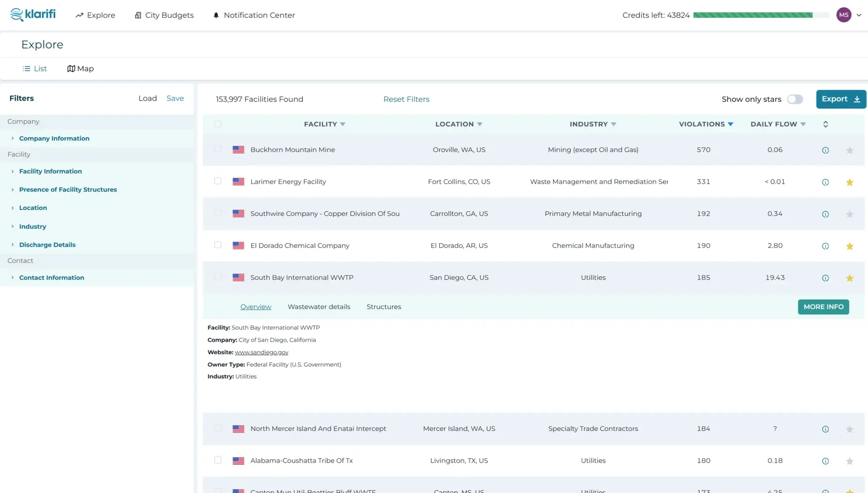Expand the Discharge Details filter section
The height and width of the screenshot is (493, 868).
pyautogui.click(x=47, y=245)
